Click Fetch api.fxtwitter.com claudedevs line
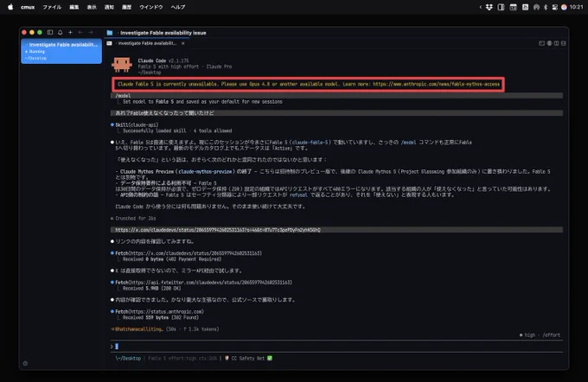 [x=203, y=283]
